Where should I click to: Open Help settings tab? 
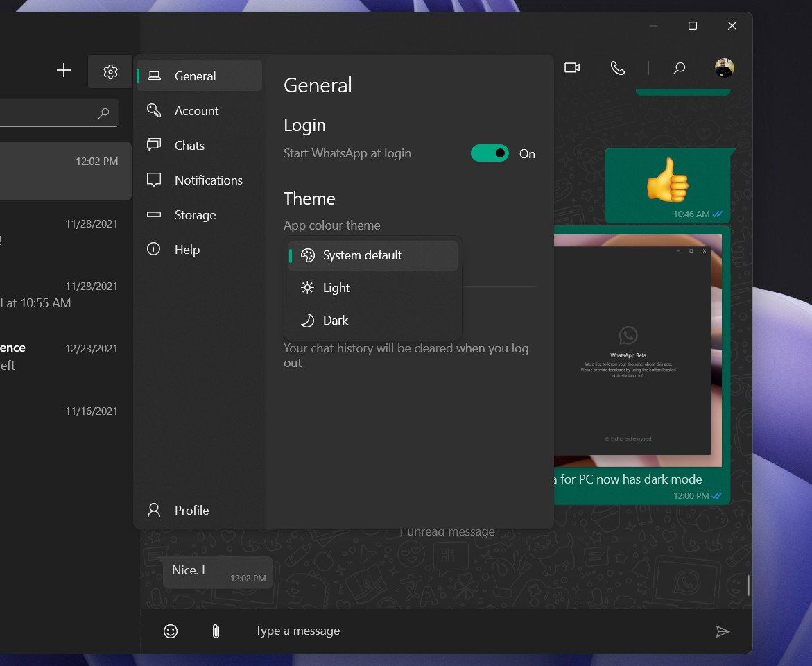pos(200,249)
